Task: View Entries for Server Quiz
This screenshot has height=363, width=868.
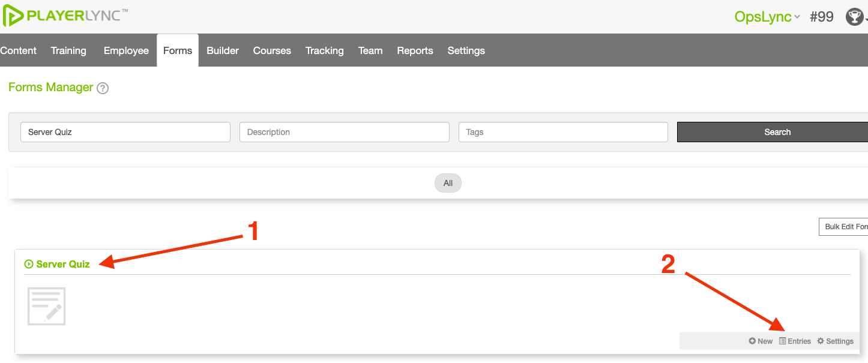Action: 795,341
